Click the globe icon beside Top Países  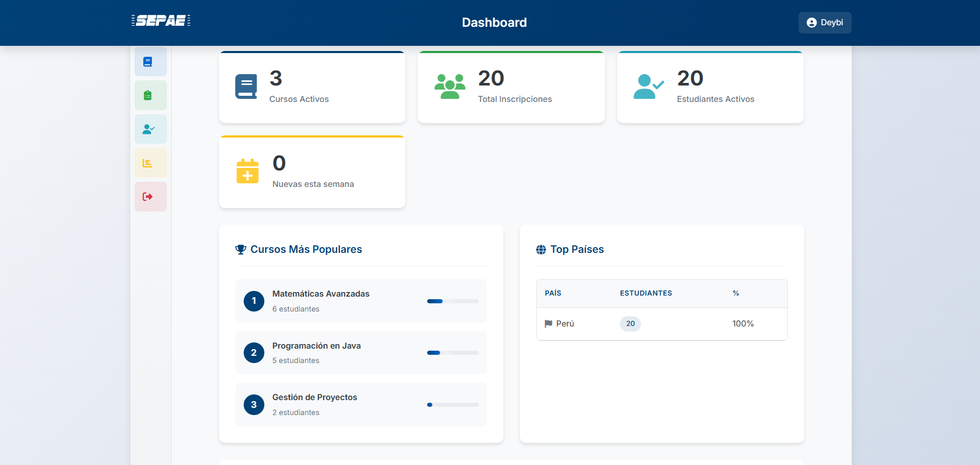pos(541,250)
